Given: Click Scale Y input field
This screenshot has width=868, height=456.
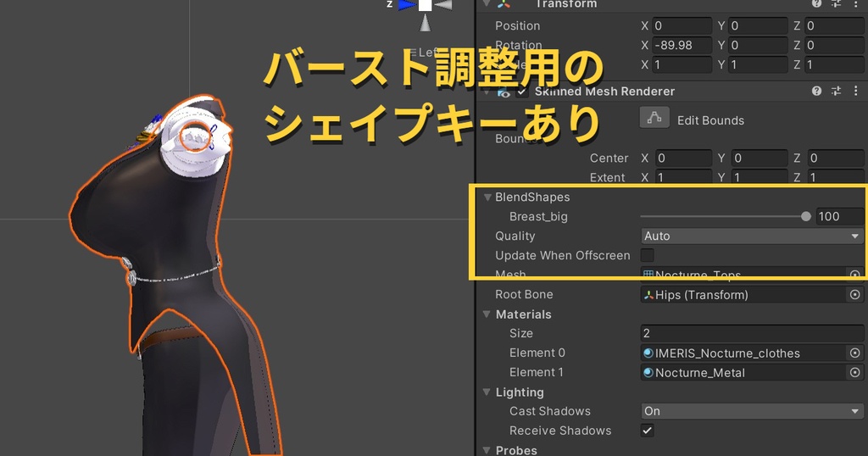Looking at the screenshot, I should coord(758,64).
